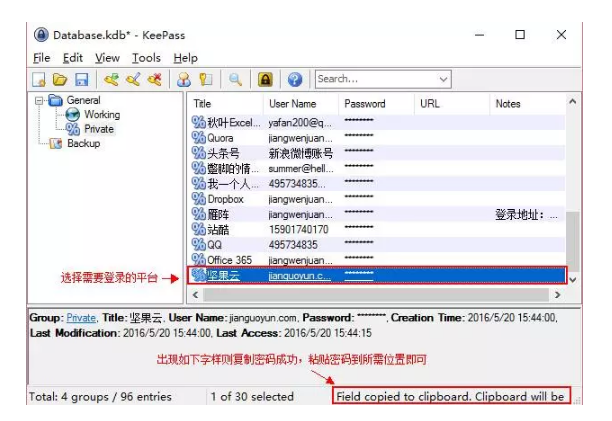Image resolution: width=612 pixels, height=421 pixels.
Task: Click the New database toolbar icon
Action: pos(39,80)
